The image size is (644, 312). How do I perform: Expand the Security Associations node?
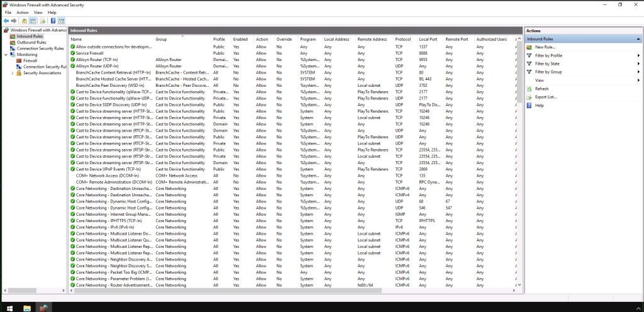pos(12,73)
